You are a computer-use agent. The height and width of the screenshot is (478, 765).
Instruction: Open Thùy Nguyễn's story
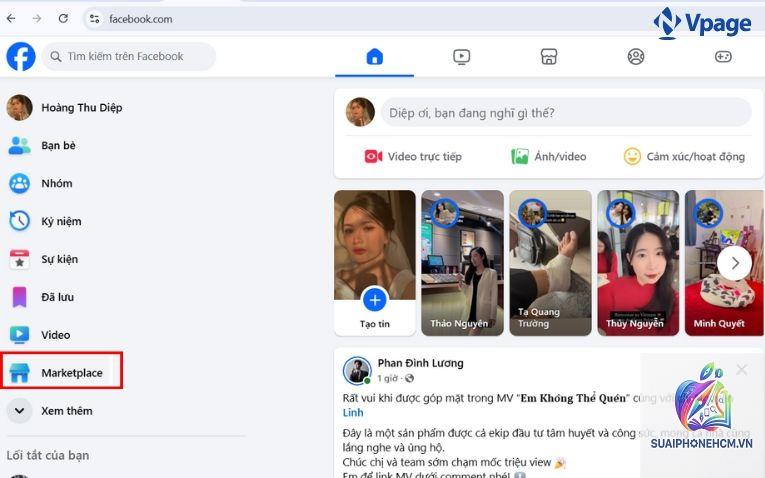click(638, 263)
